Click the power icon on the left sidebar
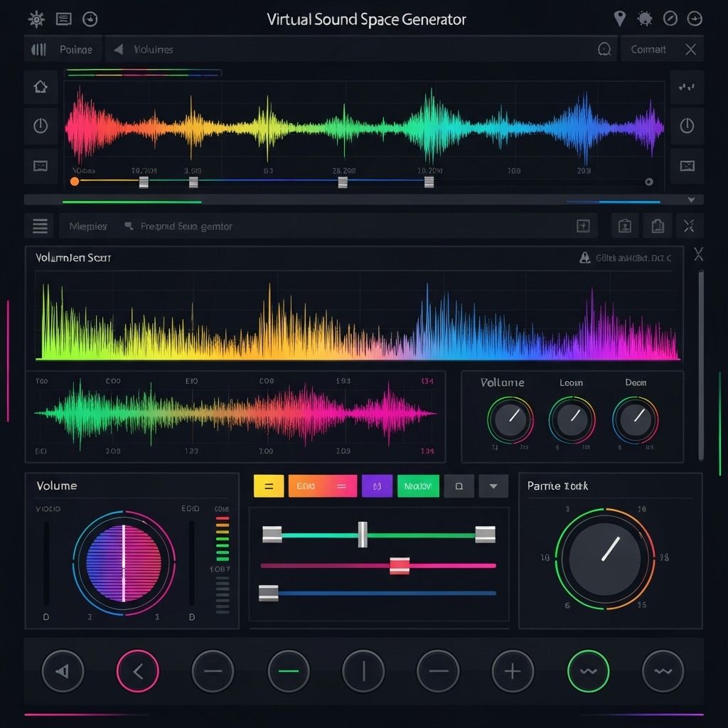The width and height of the screenshot is (728, 728). (x=41, y=126)
